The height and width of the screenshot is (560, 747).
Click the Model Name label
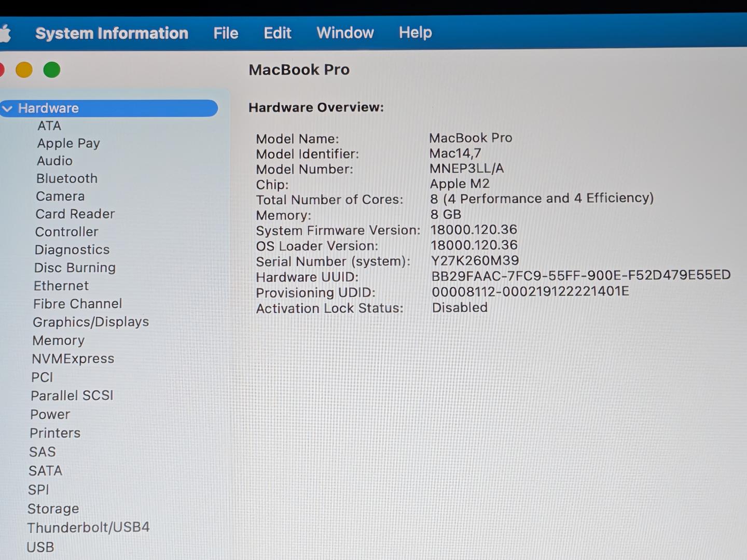coord(297,139)
